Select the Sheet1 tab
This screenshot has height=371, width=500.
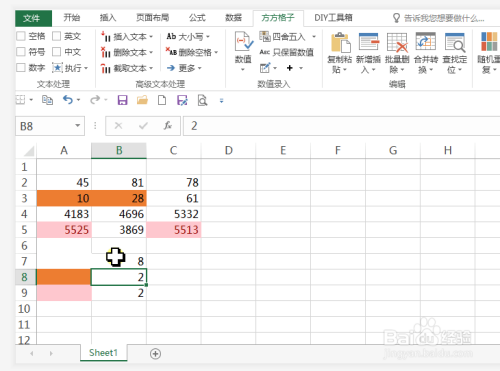point(103,353)
